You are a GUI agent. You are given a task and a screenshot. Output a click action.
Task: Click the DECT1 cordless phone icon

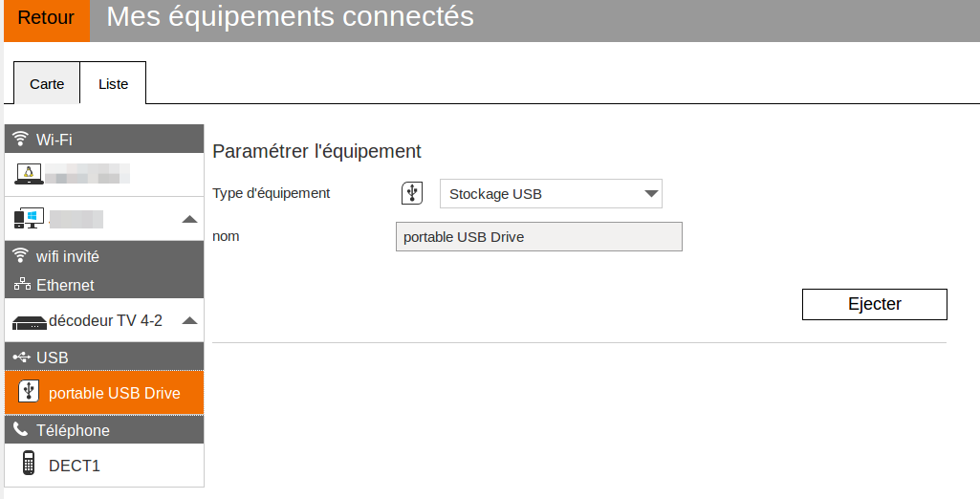pos(29,464)
